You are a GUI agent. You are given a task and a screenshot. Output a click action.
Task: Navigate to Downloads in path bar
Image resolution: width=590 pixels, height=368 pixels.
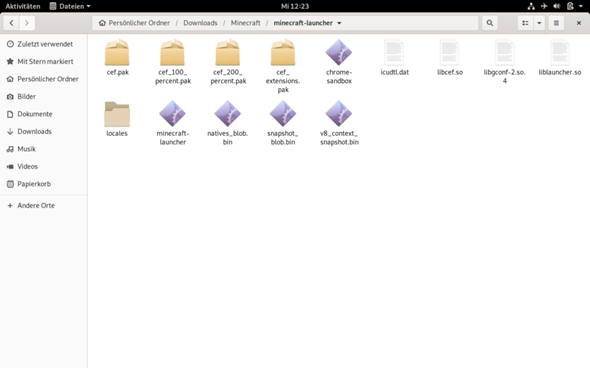click(200, 23)
